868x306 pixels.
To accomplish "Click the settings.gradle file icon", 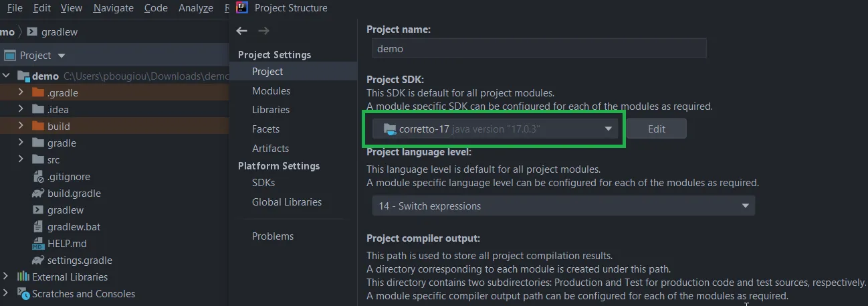I will click(38, 260).
